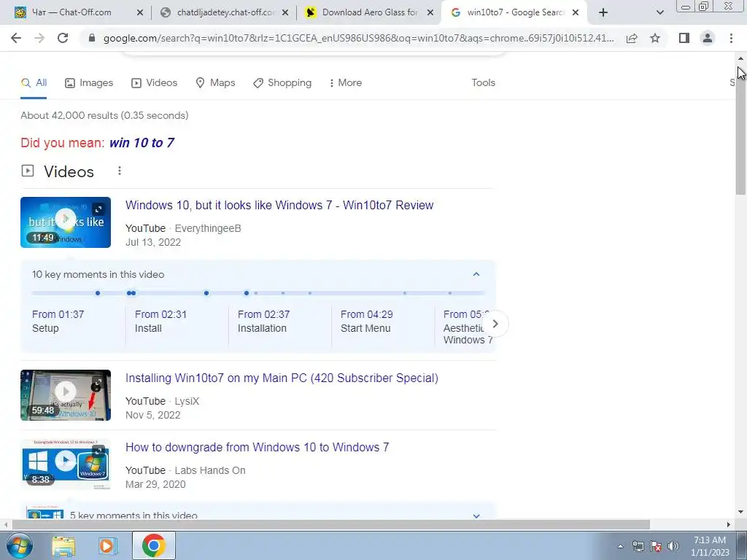The height and width of the screenshot is (560, 747).
Task: Click the 'About 42,000 results' text
Action: tap(104, 115)
